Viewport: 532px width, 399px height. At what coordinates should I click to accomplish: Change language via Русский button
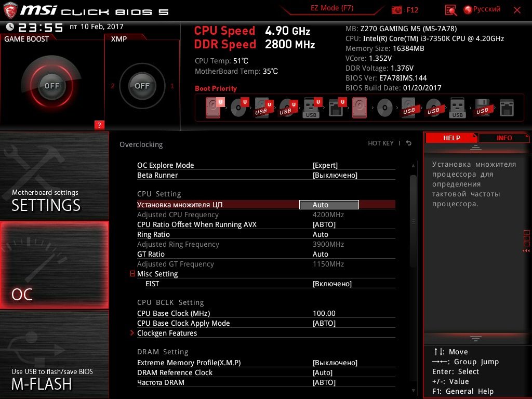coord(486,9)
